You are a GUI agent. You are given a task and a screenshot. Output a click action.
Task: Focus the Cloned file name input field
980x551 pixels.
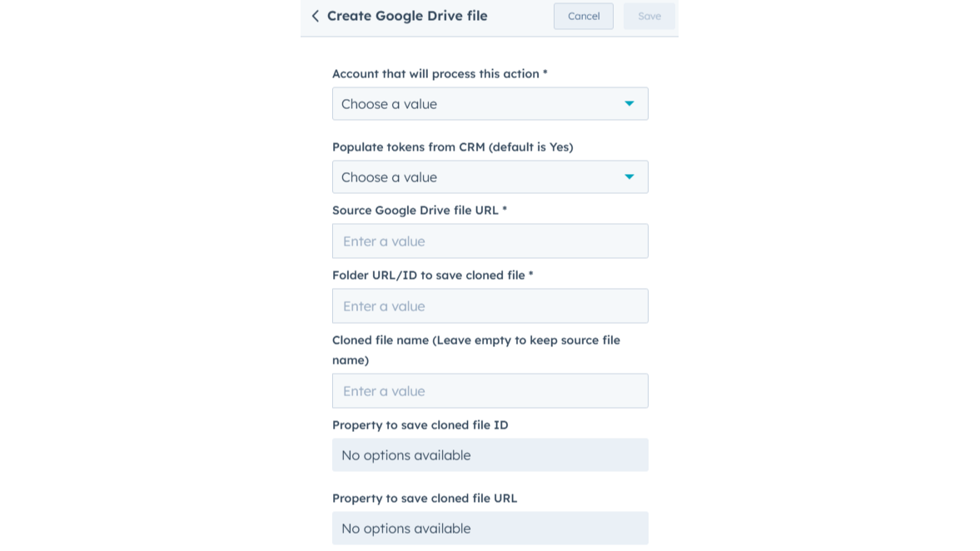tap(490, 391)
